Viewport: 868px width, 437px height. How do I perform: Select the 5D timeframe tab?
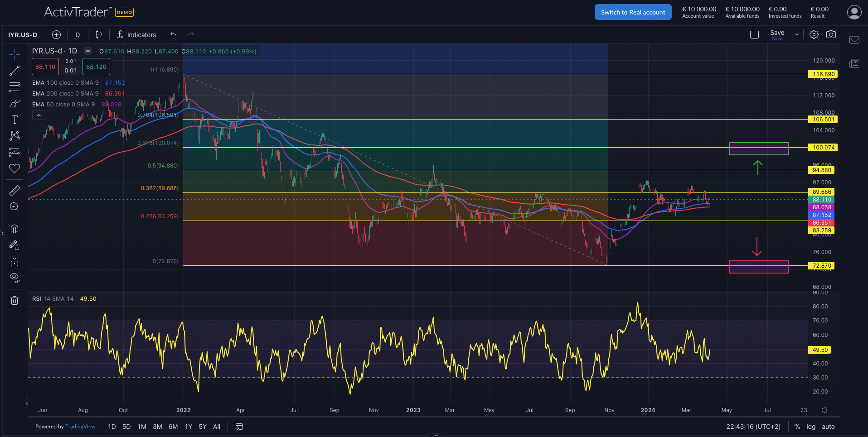coord(126,426)
